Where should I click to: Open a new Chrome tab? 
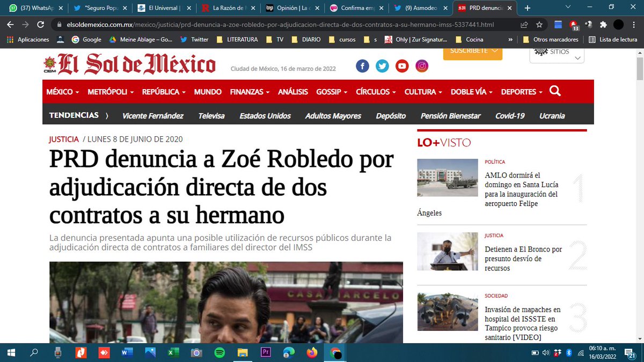tap(528, 8)
